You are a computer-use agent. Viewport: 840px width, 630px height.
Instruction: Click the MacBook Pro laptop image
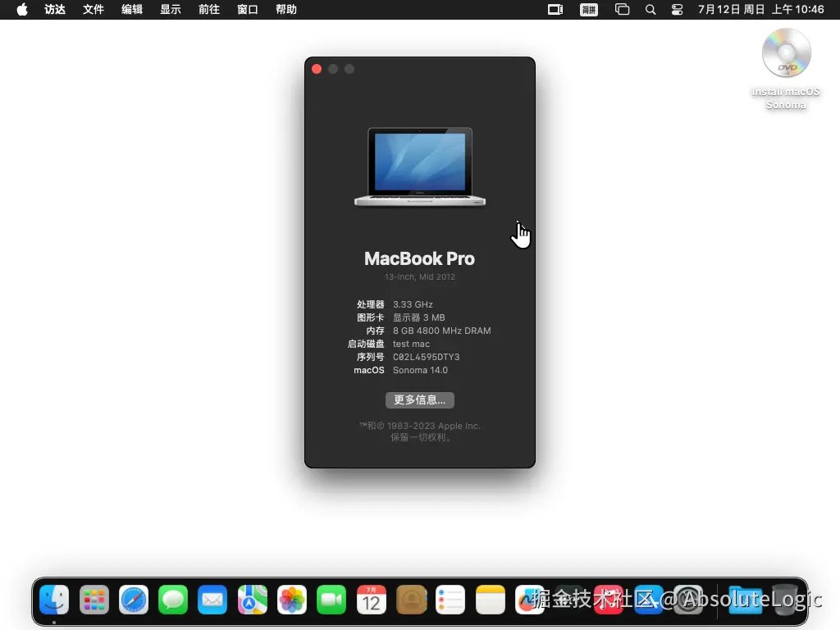420,167
